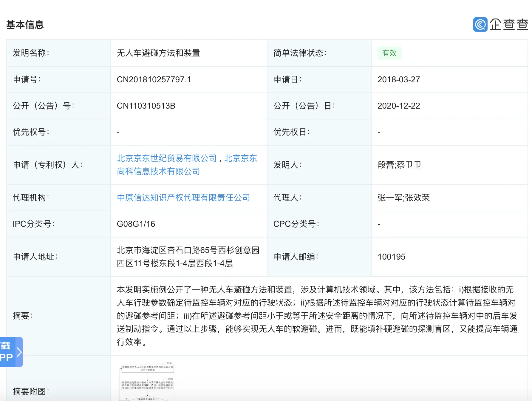Click the 优先权号 field label

click(31, 132)
